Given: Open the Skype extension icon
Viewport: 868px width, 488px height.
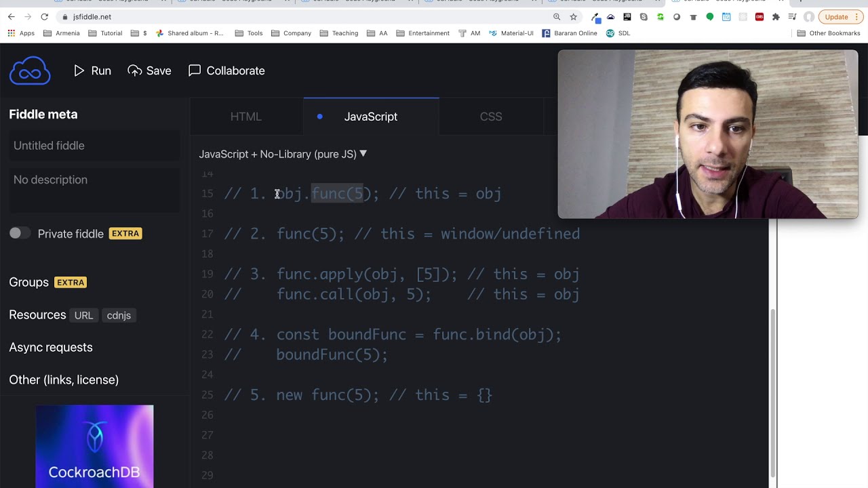Looking at the screenshot, I should [644, 17].
